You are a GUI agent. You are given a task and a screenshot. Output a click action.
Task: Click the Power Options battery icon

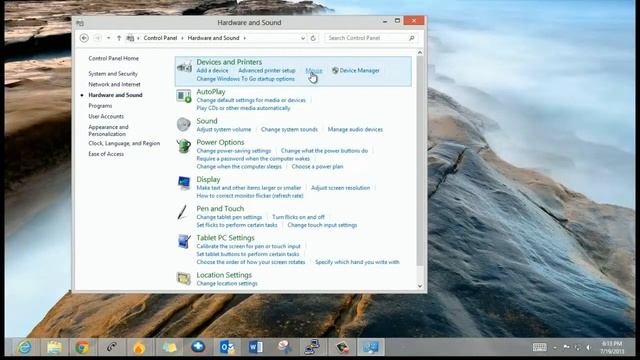[184, 146]
